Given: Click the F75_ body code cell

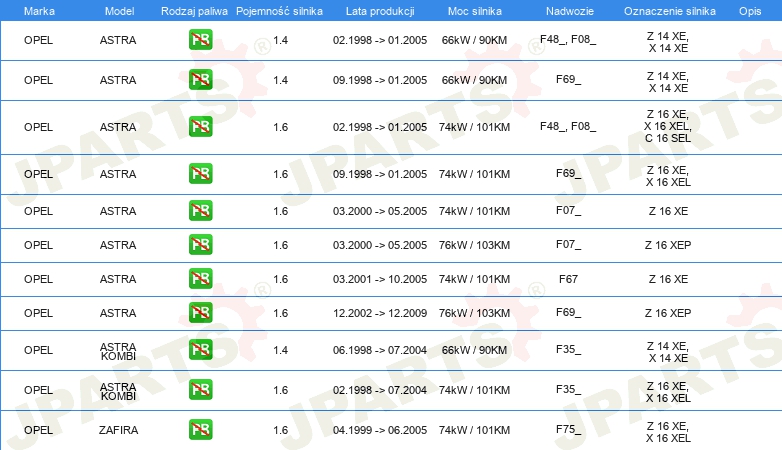Looking at the screenshot, I should click(x=569, y=430).
